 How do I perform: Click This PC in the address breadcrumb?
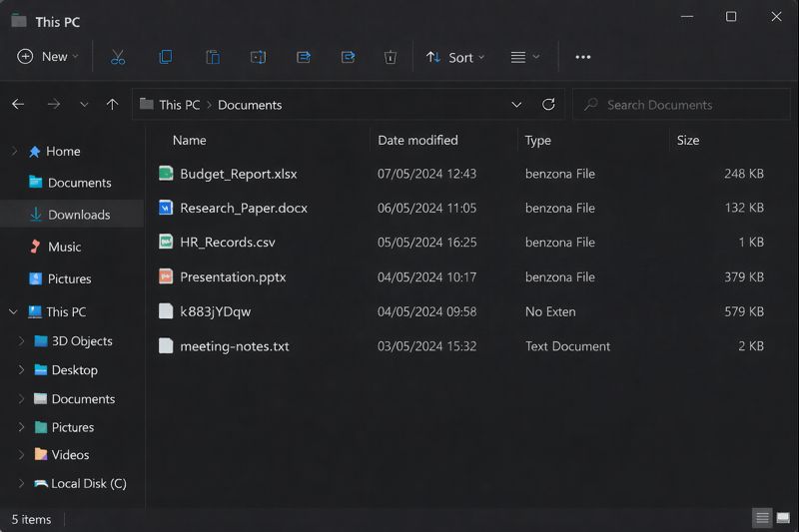[179, 105]
